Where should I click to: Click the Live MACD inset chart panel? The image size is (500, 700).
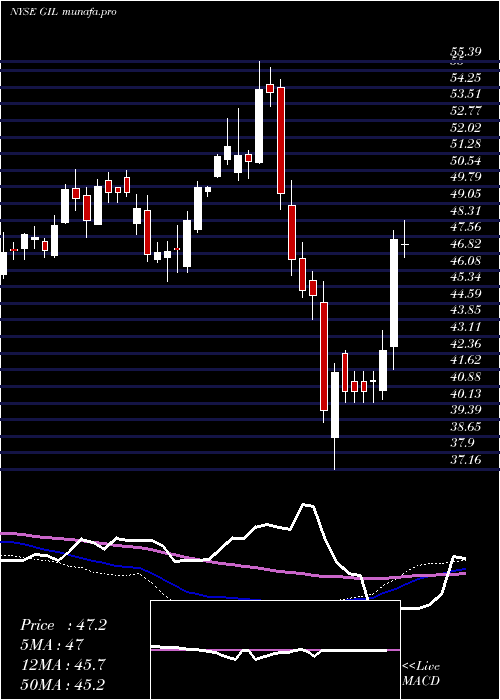point(275,650)
